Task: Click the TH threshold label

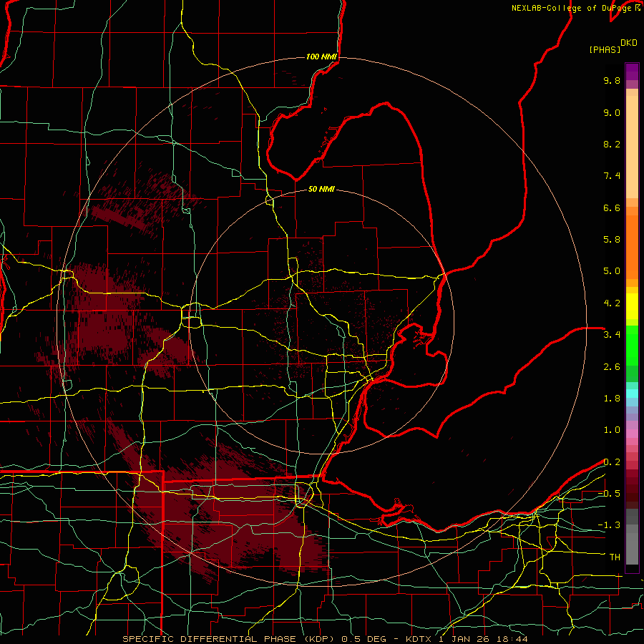Action: pyautogui.click(x=615, y=557)
